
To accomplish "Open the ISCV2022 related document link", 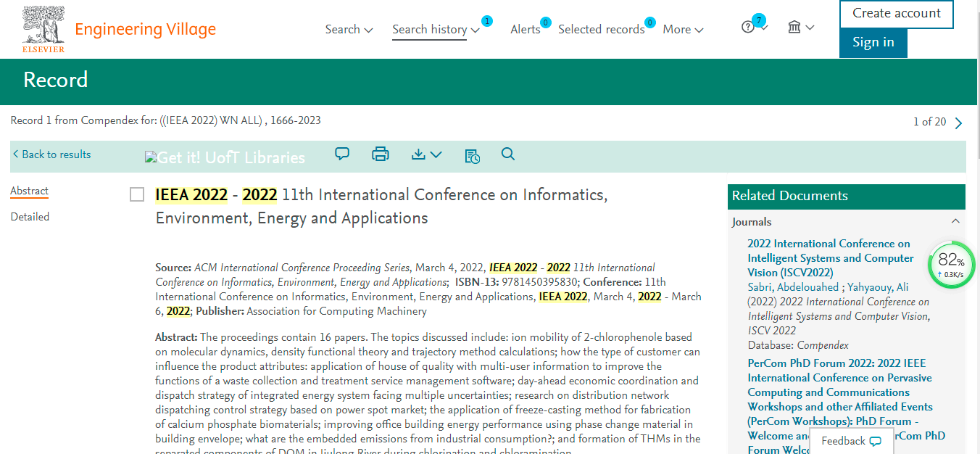I will (831, 258).
